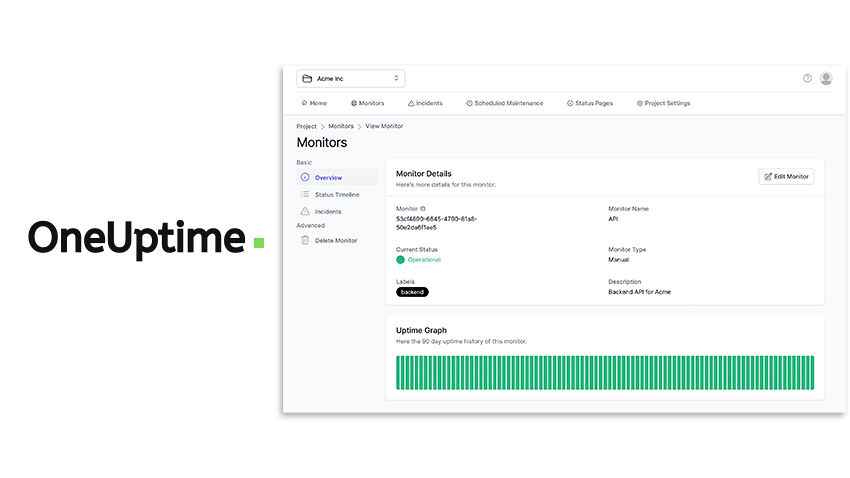This screenshot has width=850, height=478.
Task: Click the Scheduled Maintenance clock icon
Action: pyautogui.click(x=469, y=103)
